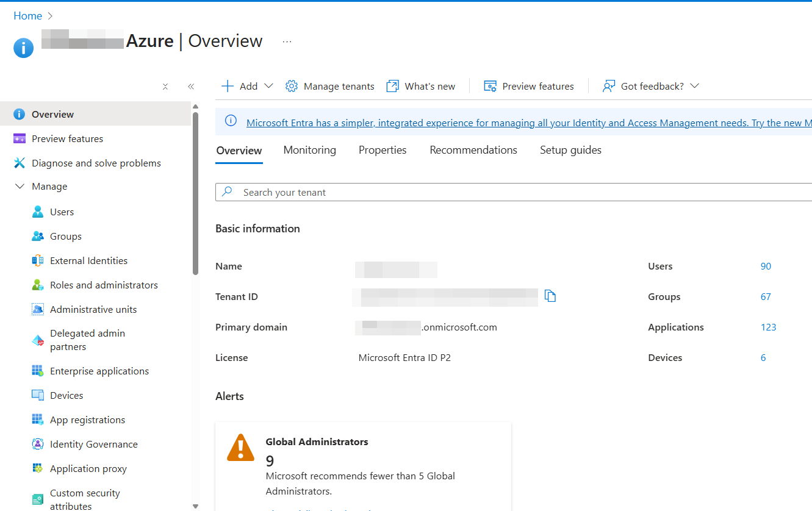Viewport: 812px width, 511px height.
Task: Click the Overview info icon in sidebar
Action: (x=19, y=114)
